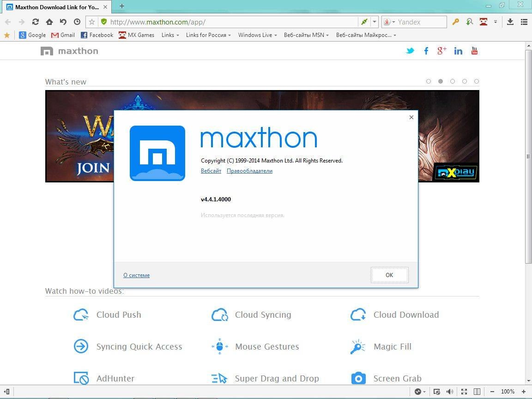
Task: Expand the Links for Россия folder
Action: tap(208, 35)
